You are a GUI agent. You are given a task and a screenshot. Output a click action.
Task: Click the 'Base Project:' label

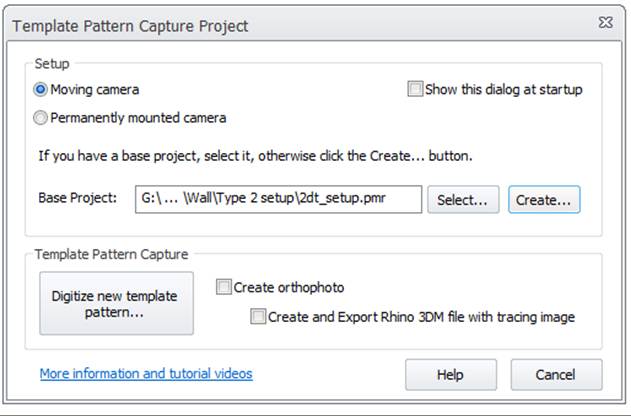point(79,200)
